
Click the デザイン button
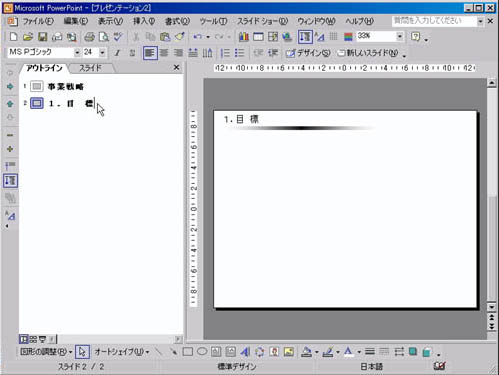pyautogui.click(x=308, y=53)
